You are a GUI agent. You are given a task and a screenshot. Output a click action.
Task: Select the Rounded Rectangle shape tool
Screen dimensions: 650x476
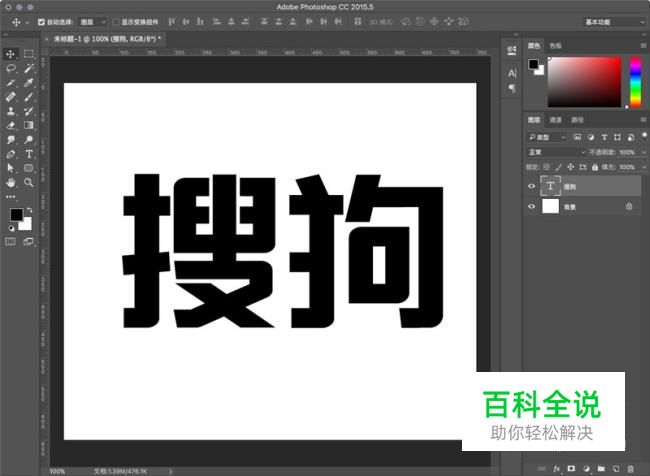coord(29,168)
